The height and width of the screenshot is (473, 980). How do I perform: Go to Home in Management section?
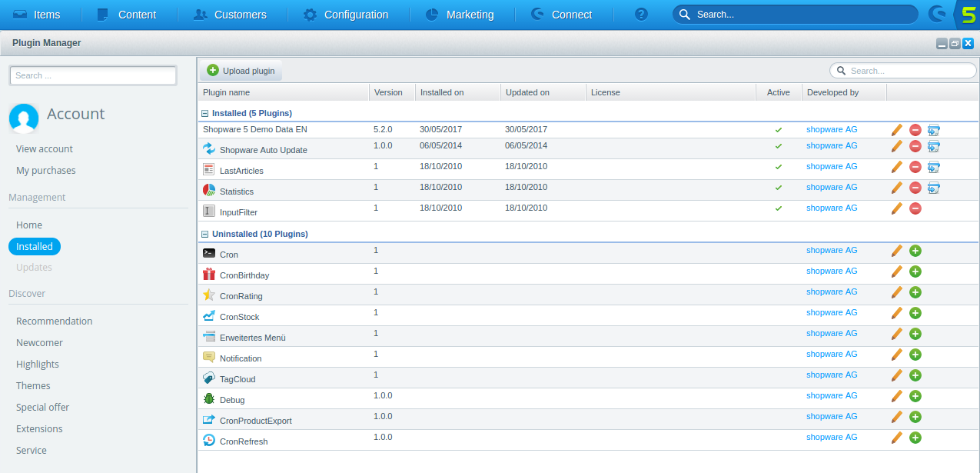pos(29,225)
